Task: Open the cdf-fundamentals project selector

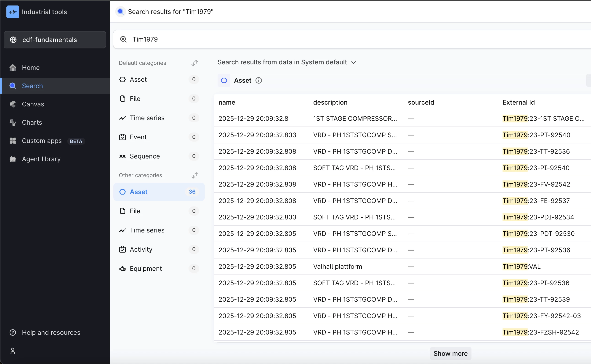Action: tap(55, 40)
